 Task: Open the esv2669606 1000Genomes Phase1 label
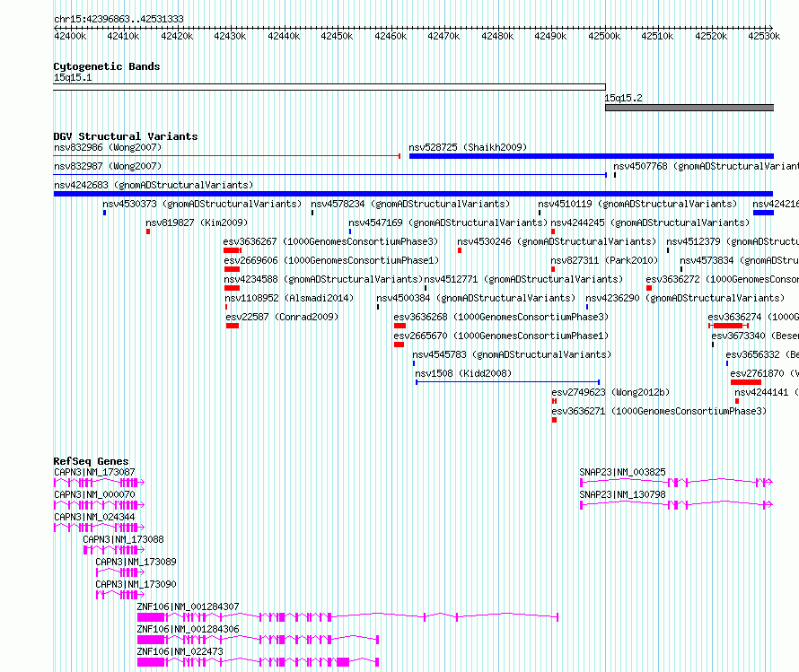click(331, 261)
